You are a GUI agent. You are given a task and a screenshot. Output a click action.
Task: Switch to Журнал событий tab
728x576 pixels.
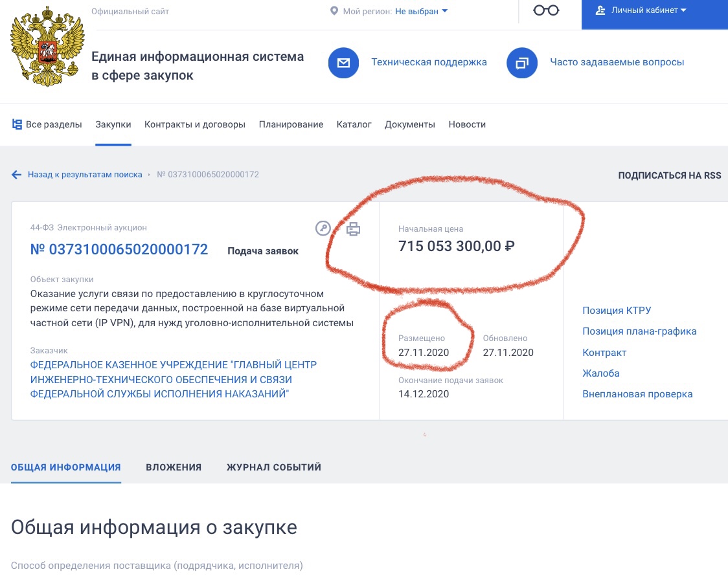click(274, 467)
